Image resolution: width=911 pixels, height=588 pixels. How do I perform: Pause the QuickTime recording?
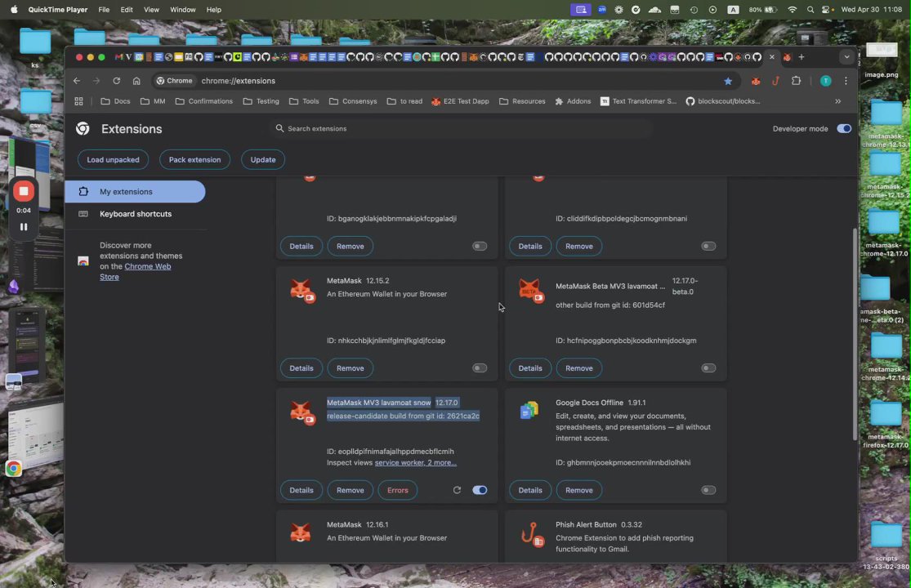(x=24, y=227)
